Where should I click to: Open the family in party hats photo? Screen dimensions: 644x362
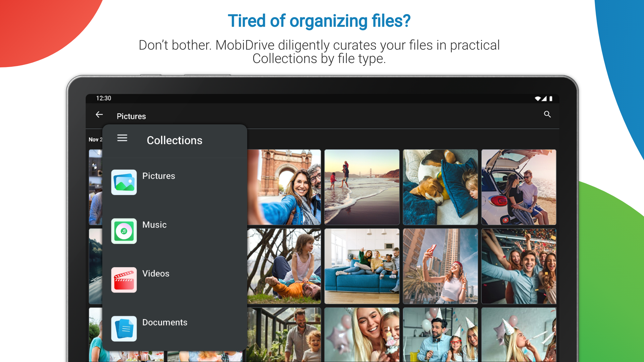click(x=440, y=335)
